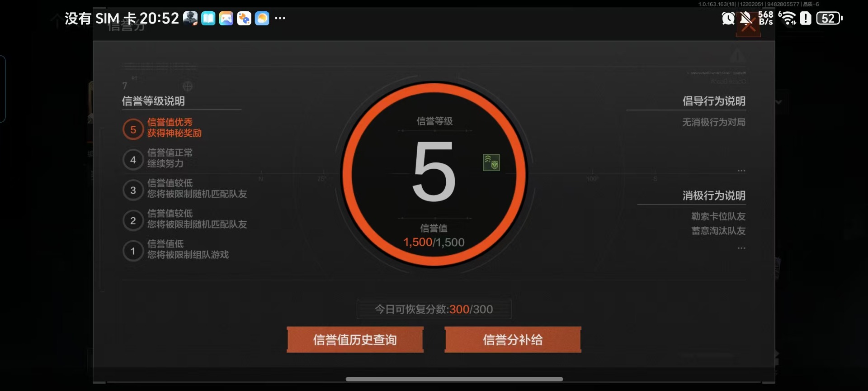Click the 蓄意淘汰队友 entry
This screenshot has width=868, height=391.
718,231
